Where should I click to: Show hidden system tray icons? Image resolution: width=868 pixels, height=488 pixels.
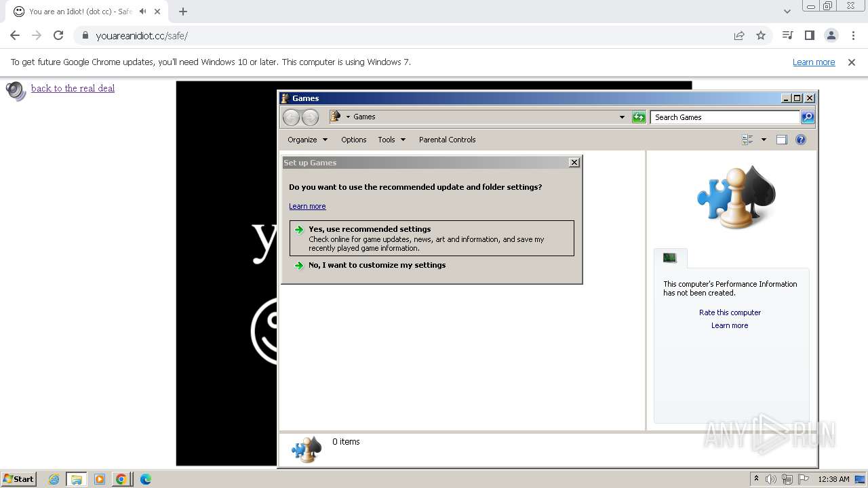[x=756, y=479]
